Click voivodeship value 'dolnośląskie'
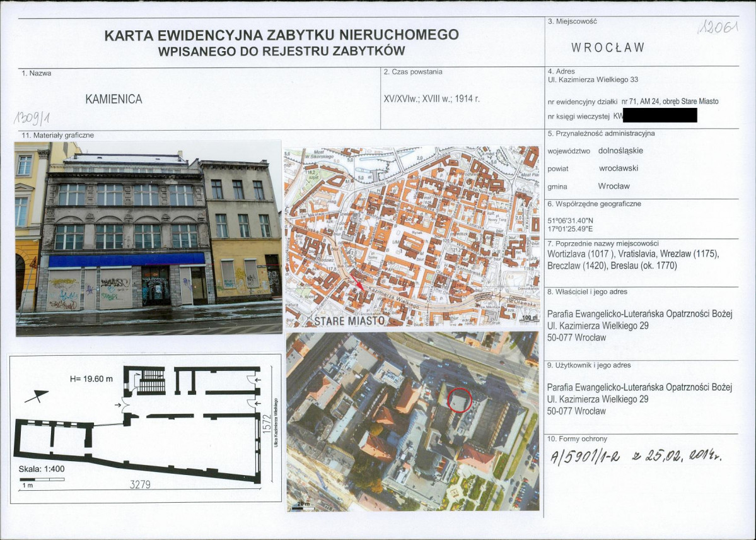756x540 pixels. (x=620, y=151)
